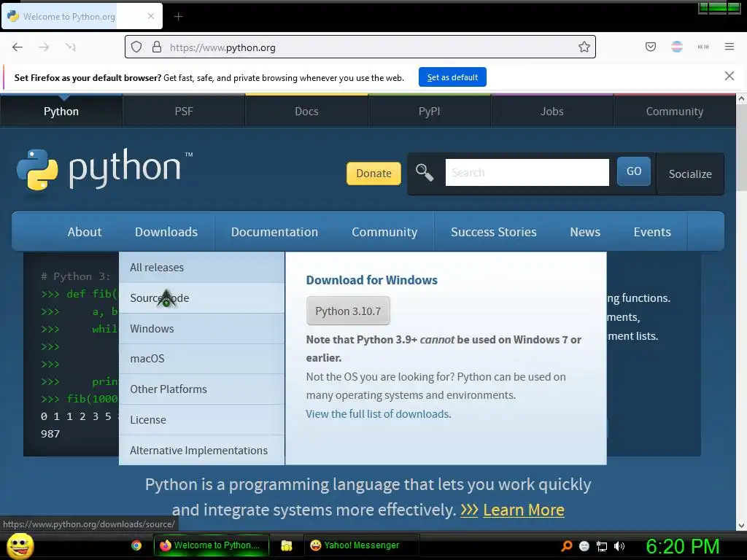
Task: Open the Events navigation menu
Action: point(652,232)
